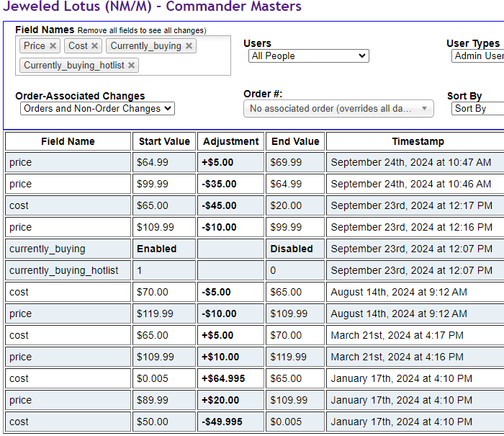Select the +$64.995 adjustment cell

(231, 378)
